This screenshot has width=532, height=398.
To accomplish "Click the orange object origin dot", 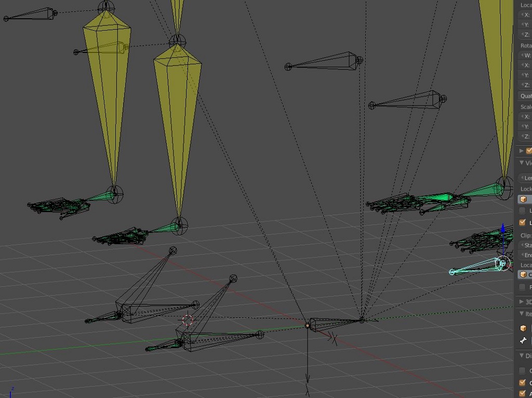I will point(308,326).
